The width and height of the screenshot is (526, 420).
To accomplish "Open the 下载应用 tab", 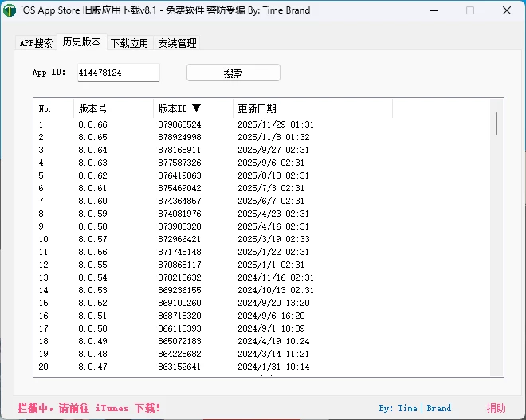I will point(129,43).
